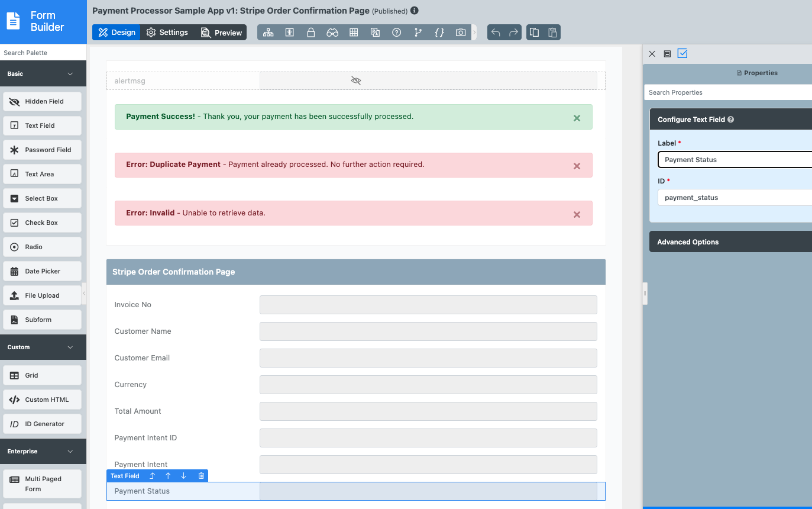Click the maximize properties panel icon
The height and width of the screenshot is (509, 812).
pyautogui.click(x=667, y=54)
